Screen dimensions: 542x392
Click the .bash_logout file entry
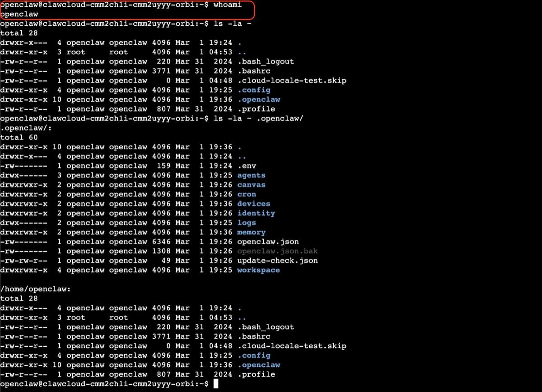point(266,61)
